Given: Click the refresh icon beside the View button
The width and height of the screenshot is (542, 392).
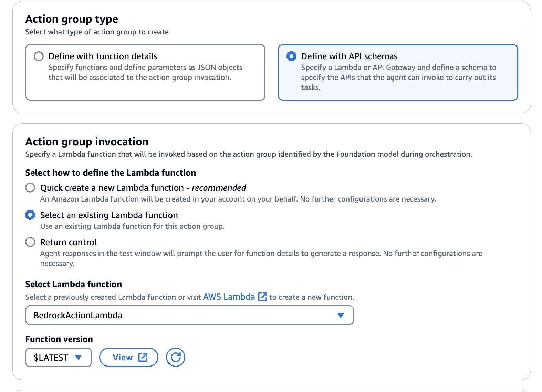Looking at the screenshot, I should (x=176, y=357).
